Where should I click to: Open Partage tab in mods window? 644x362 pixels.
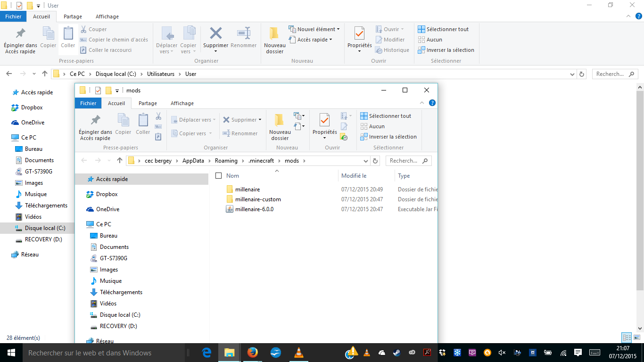pos(148,103)
